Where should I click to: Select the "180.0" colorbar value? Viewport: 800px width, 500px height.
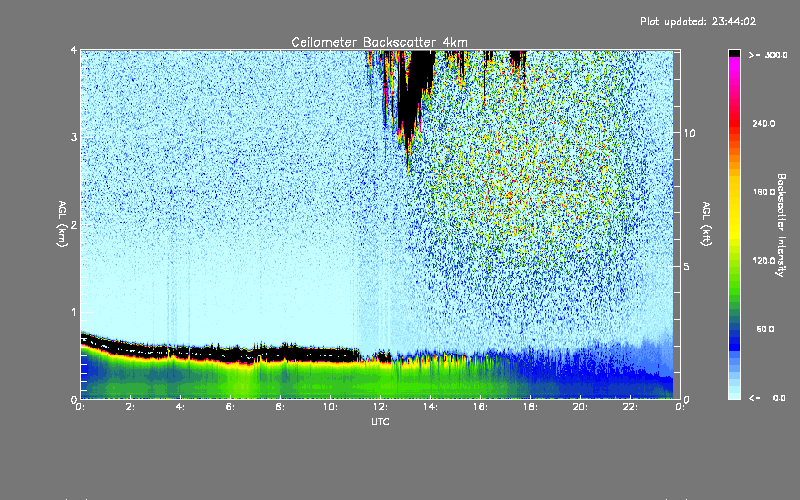pyautogui.click(x=764, y=192)
